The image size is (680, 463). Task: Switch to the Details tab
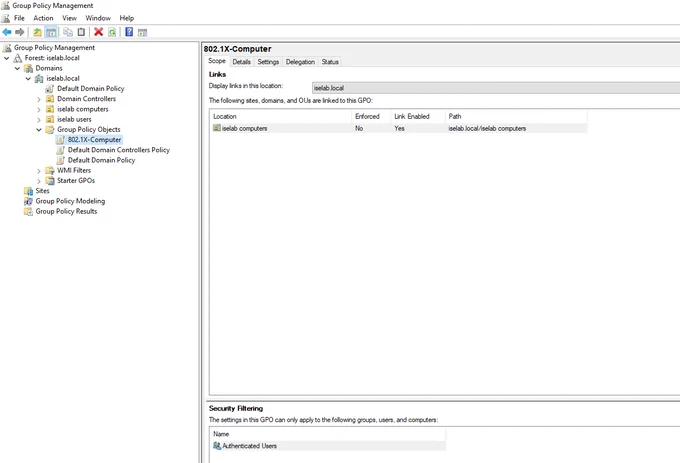[242, 62]
